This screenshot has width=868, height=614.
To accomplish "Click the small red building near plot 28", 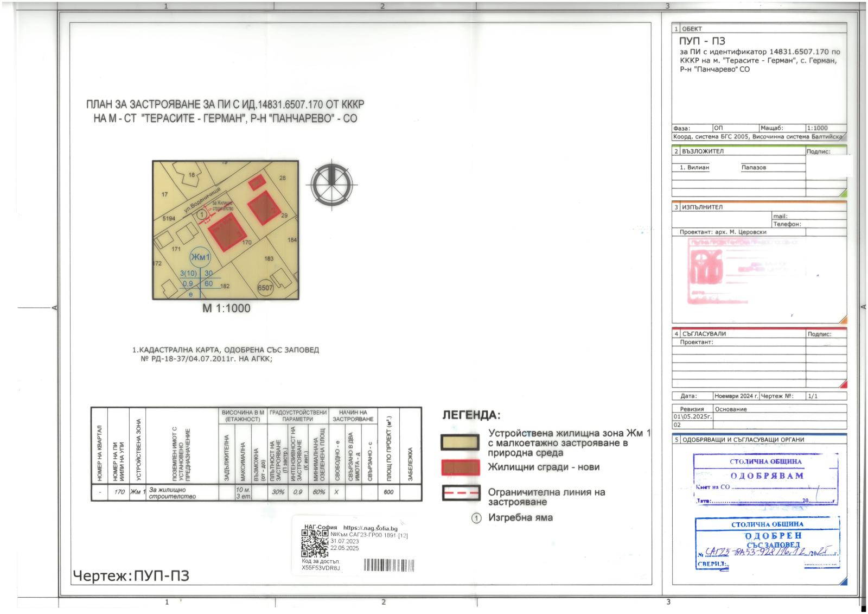I will tap(257, 182).
